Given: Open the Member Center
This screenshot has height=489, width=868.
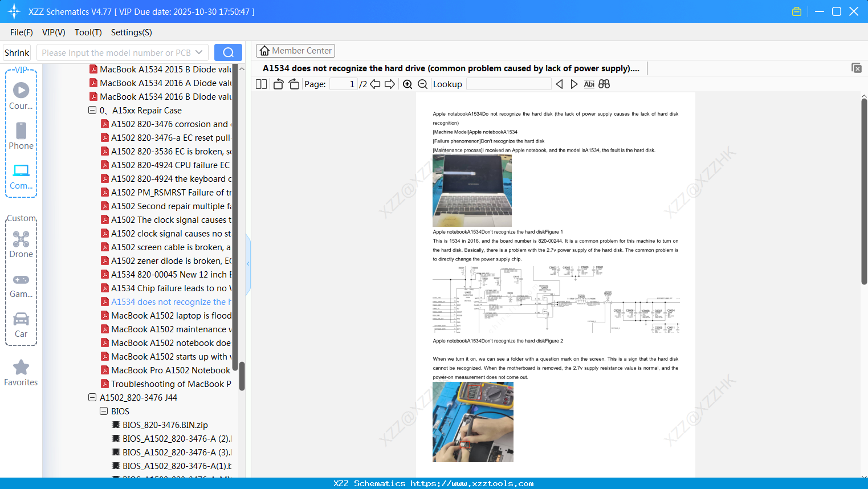Looking at the screenshot, I should (x=295, y=51).
